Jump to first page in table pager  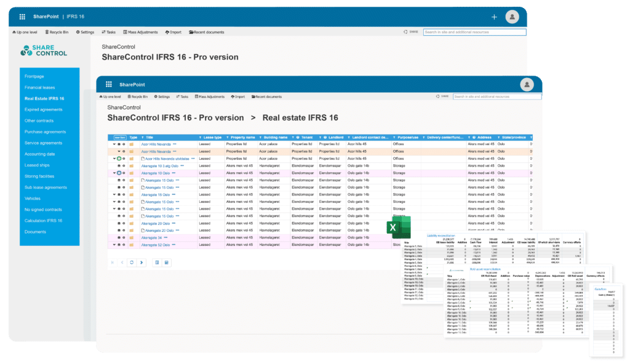click(113, 263)
